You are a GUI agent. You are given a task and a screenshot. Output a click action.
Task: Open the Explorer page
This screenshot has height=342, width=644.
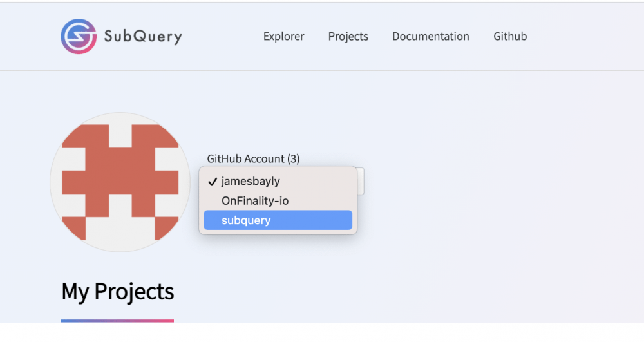tap(284, 37)
